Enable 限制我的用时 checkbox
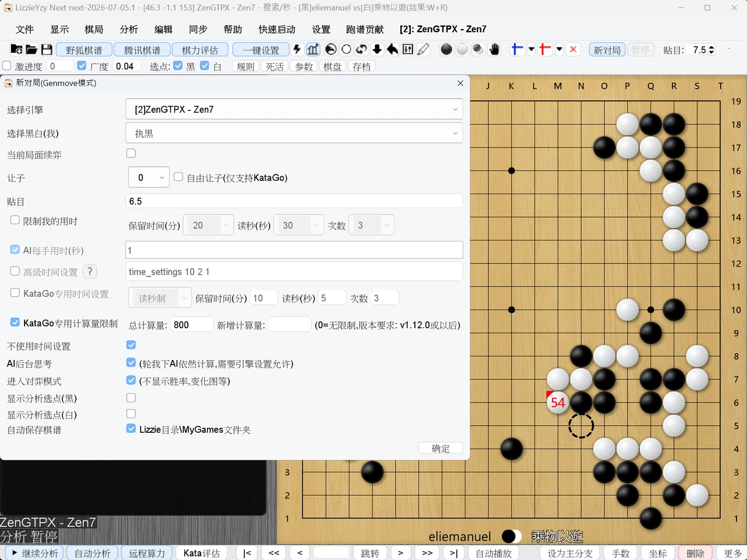The height and width of the screenshot is (560, 747). [x=15, y=220]
